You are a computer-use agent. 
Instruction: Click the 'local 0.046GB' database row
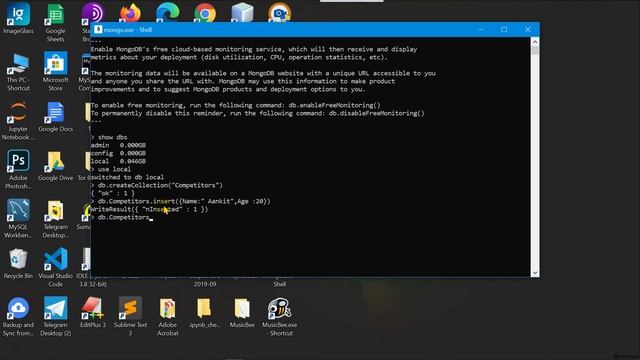(118, 161)
